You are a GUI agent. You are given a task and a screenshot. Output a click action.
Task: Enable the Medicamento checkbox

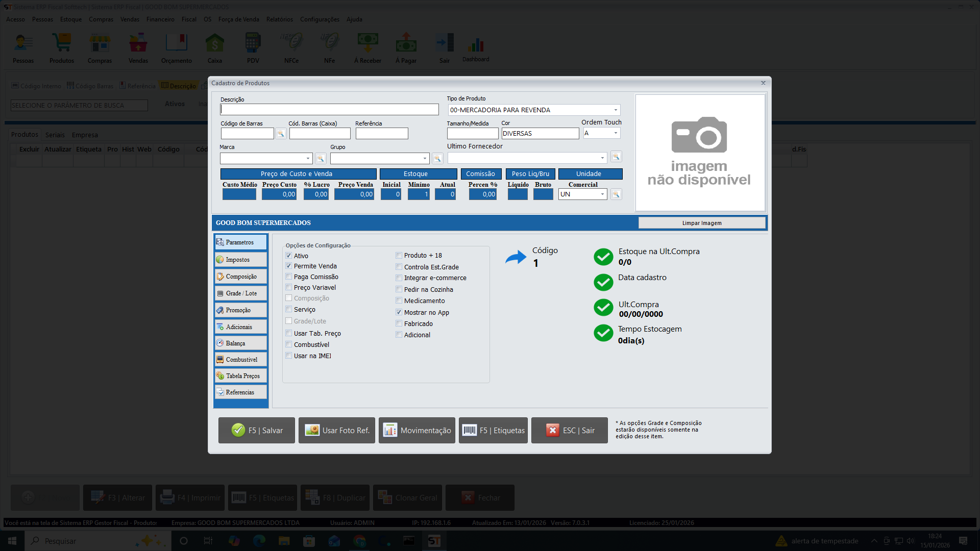[x=399, y=300]
